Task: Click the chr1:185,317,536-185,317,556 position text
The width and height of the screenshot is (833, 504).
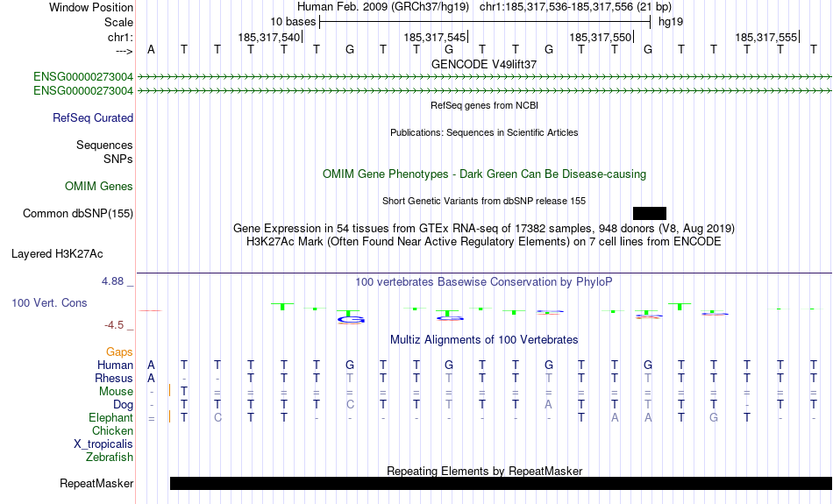Action: coord(556,7)
